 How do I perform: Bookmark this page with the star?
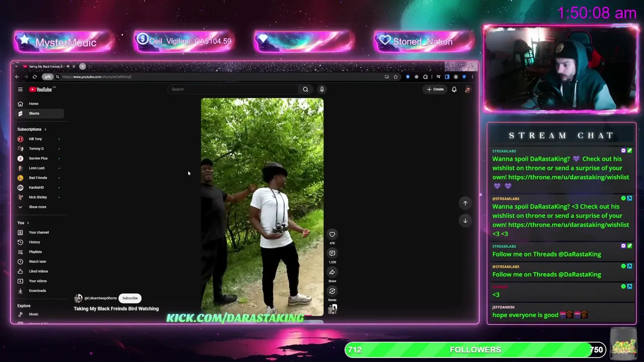(395, 77)
